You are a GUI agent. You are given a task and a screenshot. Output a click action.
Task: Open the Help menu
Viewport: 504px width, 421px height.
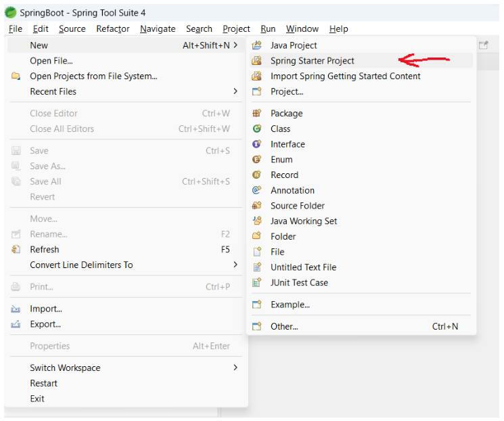point(339,29)
